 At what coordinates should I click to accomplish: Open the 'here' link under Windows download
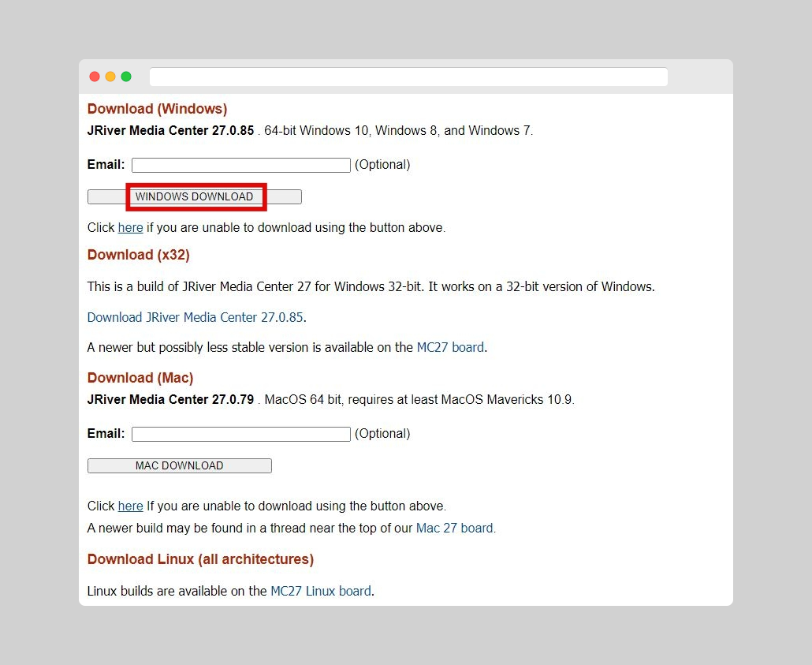pos(131,227)
